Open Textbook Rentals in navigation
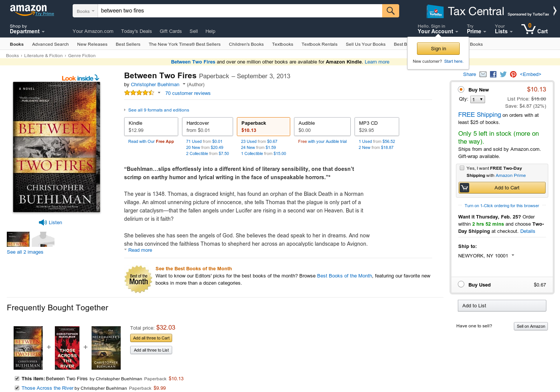560x392 pixels. (319, 44)
